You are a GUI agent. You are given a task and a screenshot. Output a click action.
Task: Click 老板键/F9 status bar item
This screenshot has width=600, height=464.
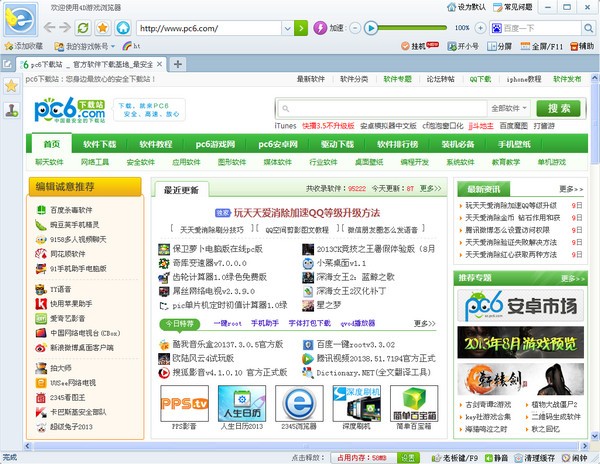pyautogui.click(x=455, y=458)
